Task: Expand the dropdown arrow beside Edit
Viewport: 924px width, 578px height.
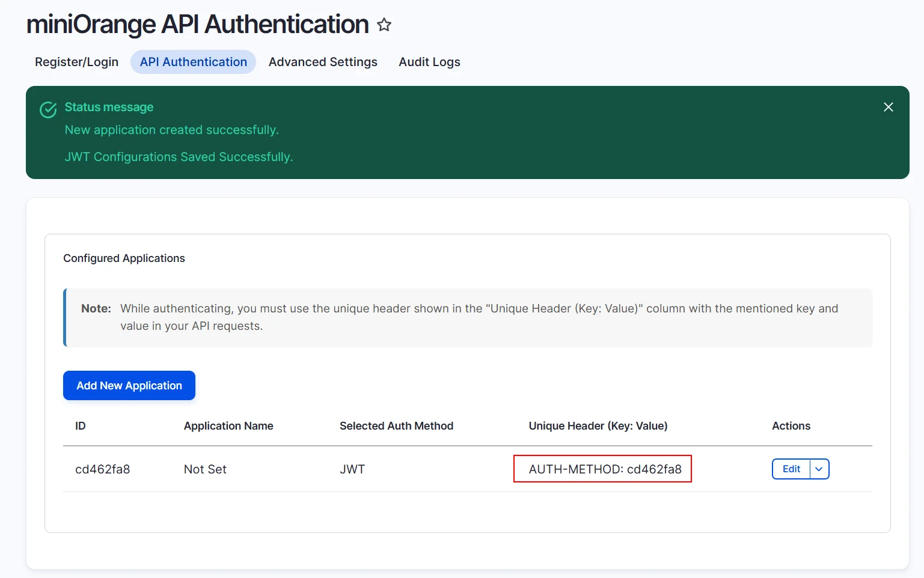Action: tap(819, 469)
